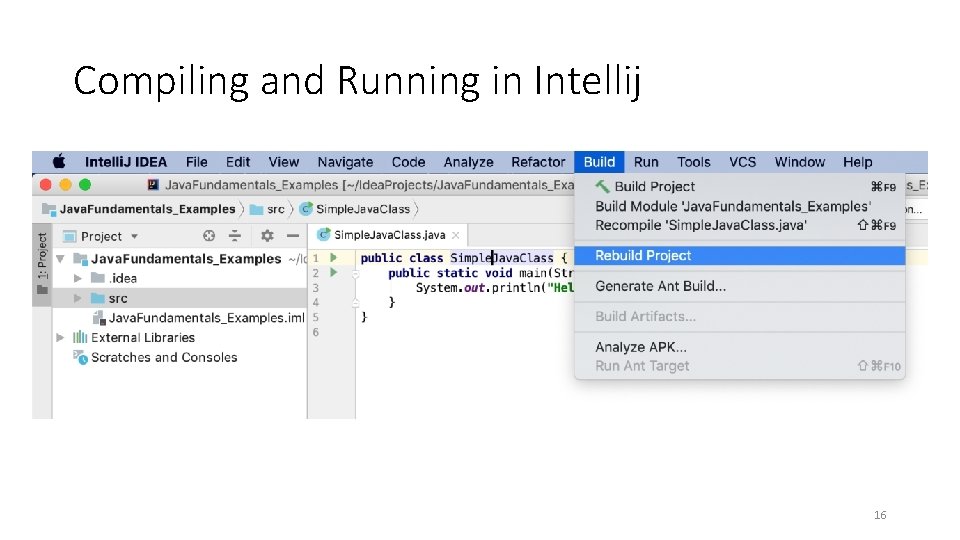Open Project panel settings gear

click(x=267, y=236)
